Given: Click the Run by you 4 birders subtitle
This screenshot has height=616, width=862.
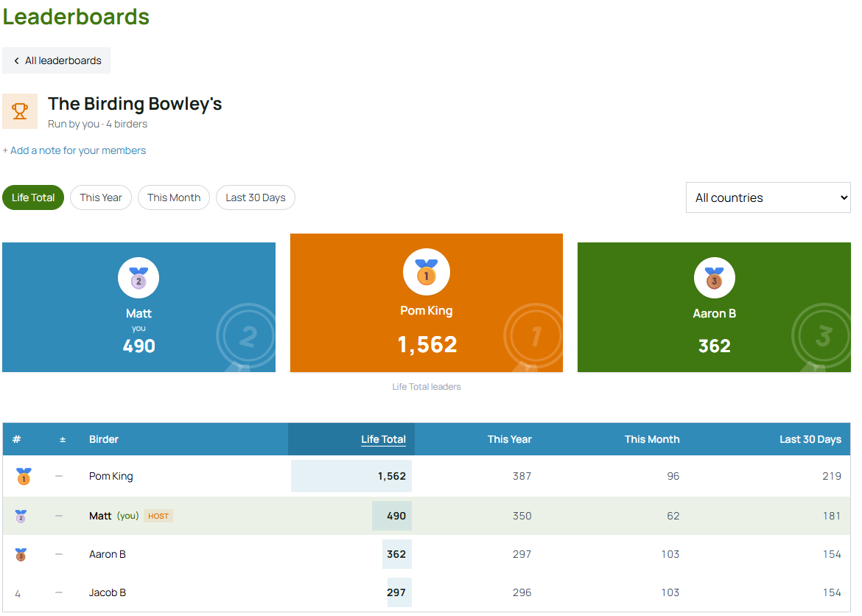Looking at the screenshot, I should [x=97, y=125].
